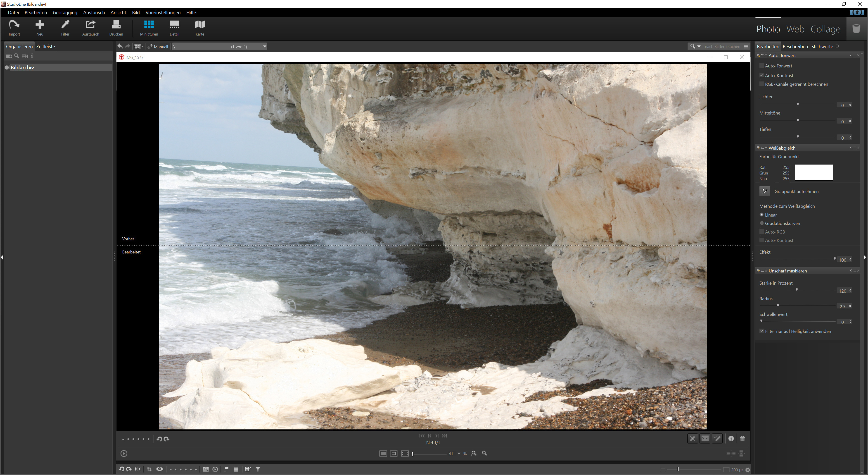Viewport: 868px width, 475px height.
Task: Open the zoom percentage dropdown arrow
Action: tap(459, 454)
